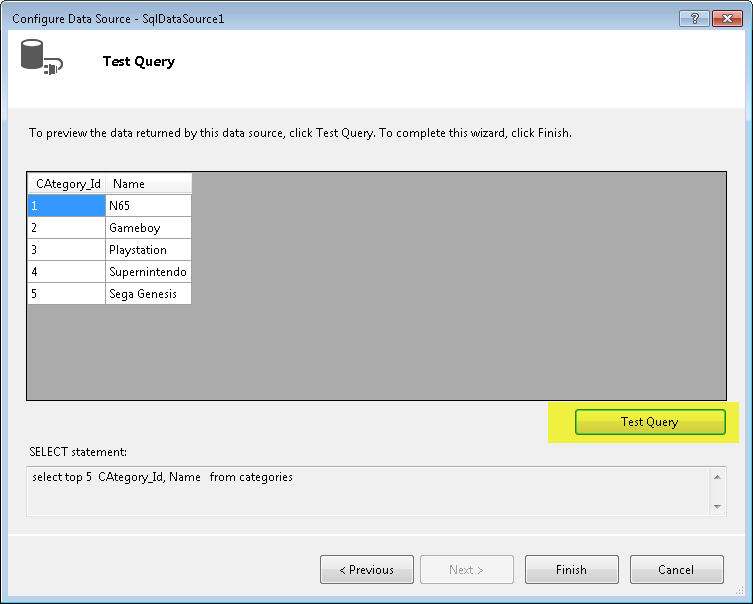Close the Configure Data Source dialog

click(x=725, y=19)
